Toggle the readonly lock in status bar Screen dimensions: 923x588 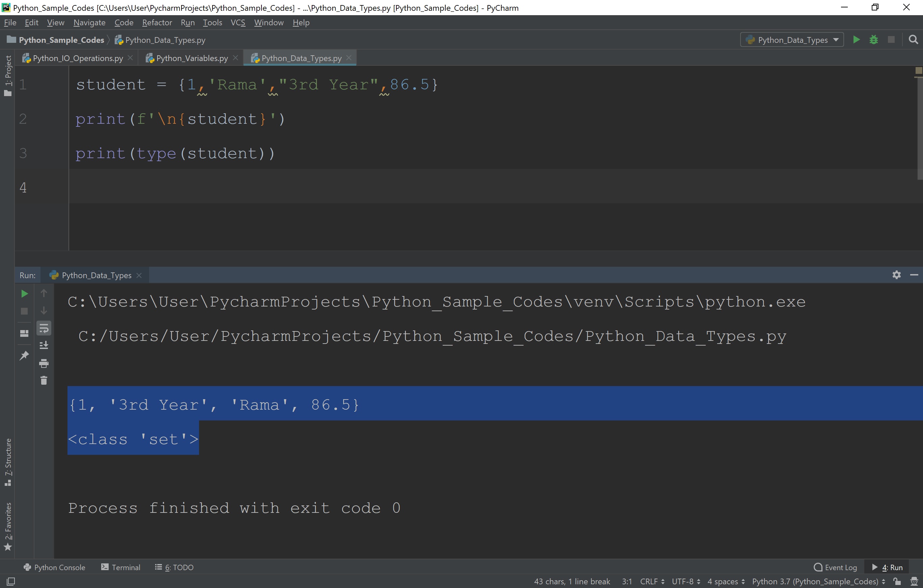tap(898, 581)
